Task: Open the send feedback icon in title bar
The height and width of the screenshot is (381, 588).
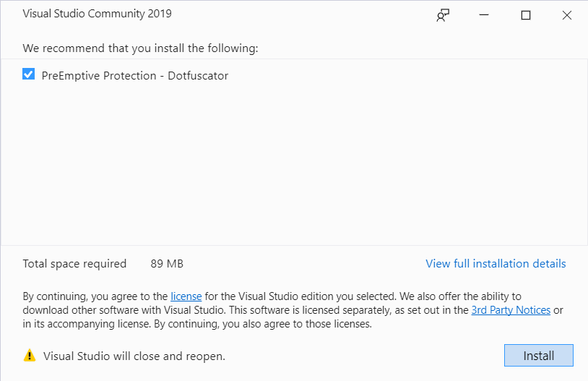Action: click(443, 15)
